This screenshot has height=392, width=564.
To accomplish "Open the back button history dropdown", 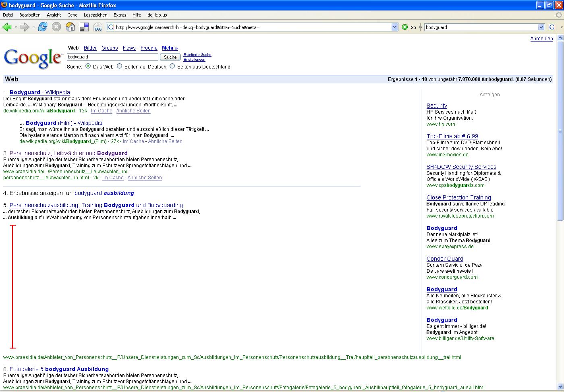I will (16, 27).
